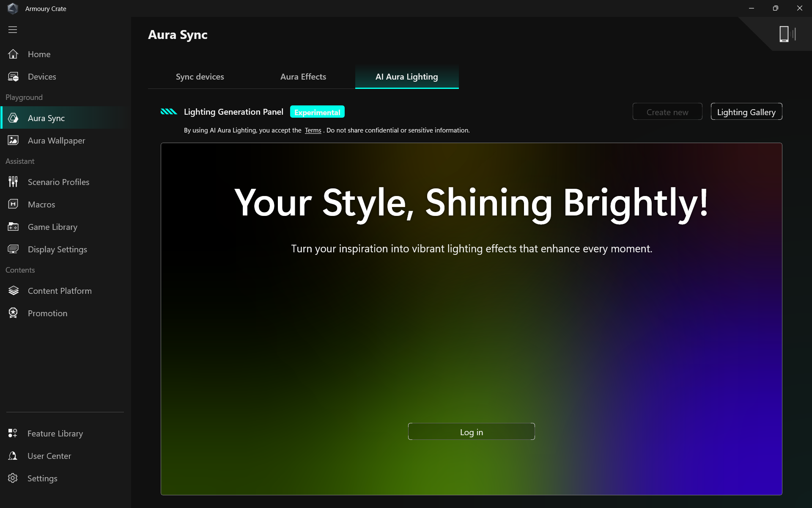Close the Armoury Crate window
The width and height of the screenshot is (812, 508).
pos(800,8)
